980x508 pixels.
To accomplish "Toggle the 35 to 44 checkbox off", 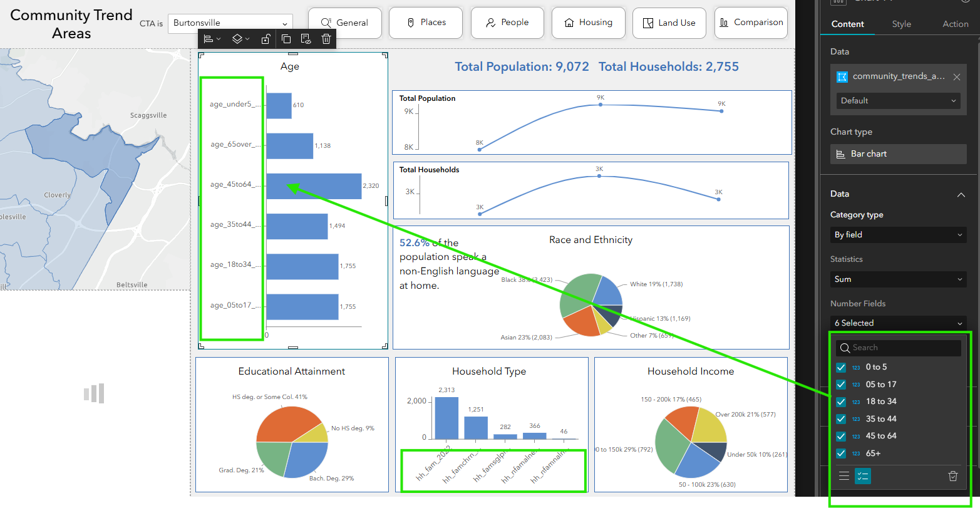I will (841, 418).
